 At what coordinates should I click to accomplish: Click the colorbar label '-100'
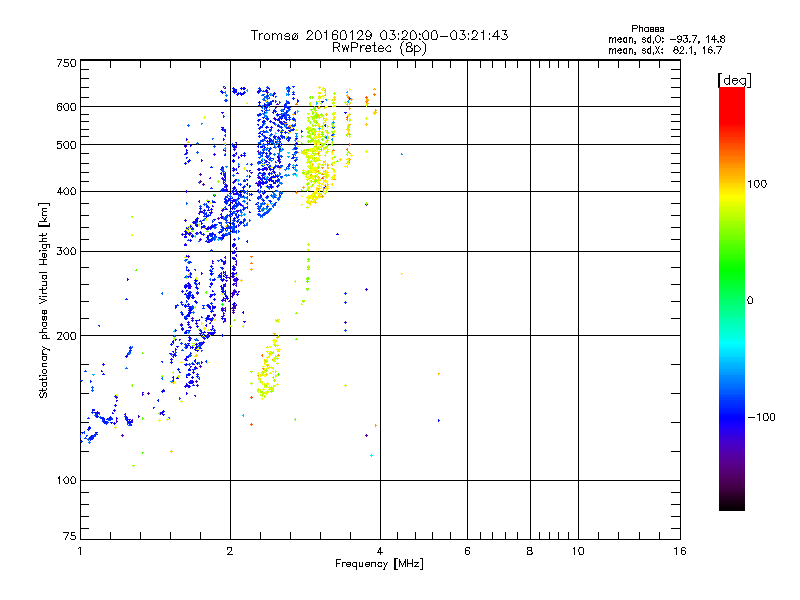point(761,417)
